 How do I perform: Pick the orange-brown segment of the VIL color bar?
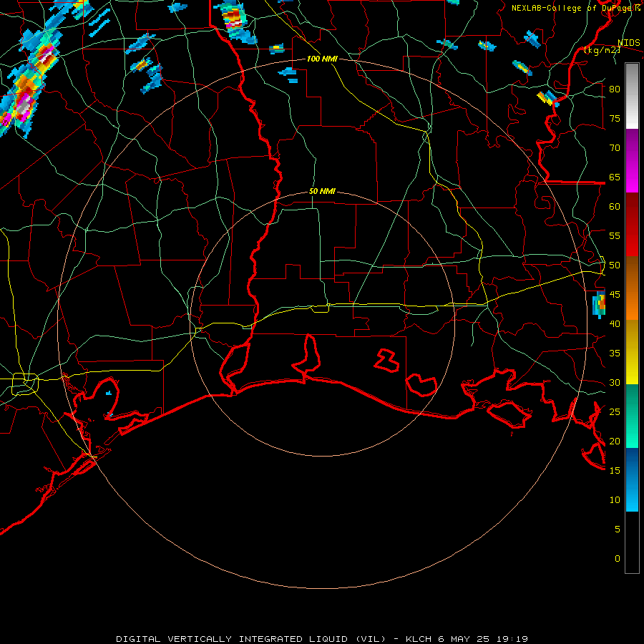[x=632, y=288]
